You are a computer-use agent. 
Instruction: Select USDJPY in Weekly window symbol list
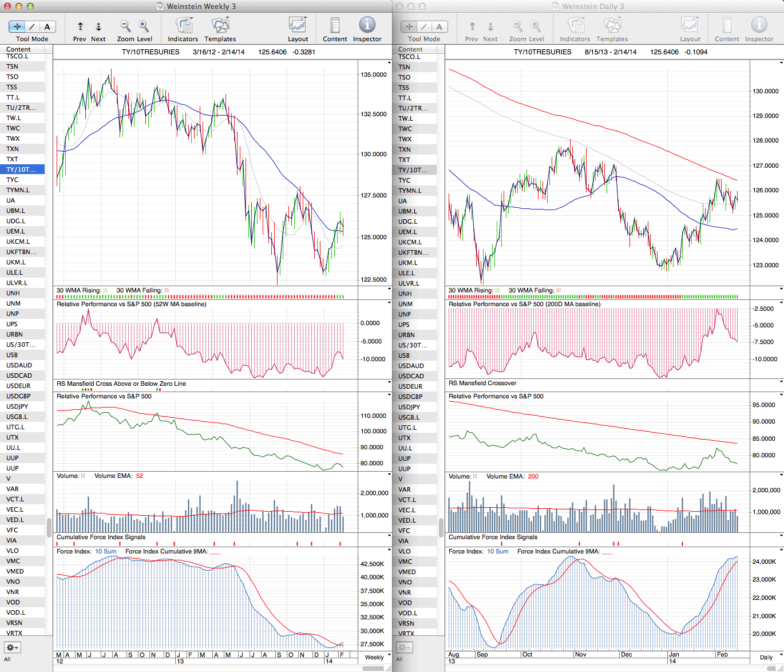(17, 406)
